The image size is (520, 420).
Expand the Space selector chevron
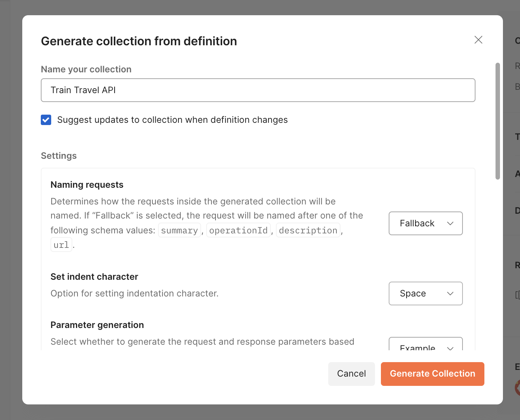451,293
